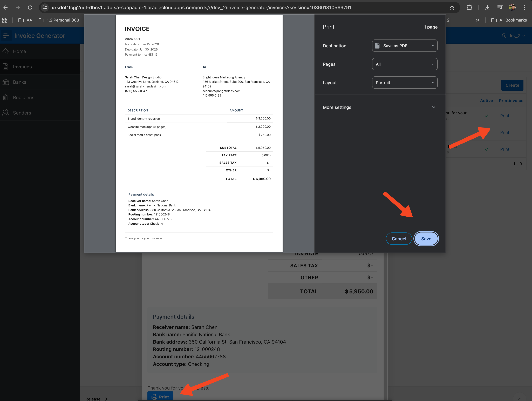The height and width of the screenshot is (401, 532).
Task: Open the 1.2 Personal 003 bookmarks folder
Action: click(x=59, y=20)
